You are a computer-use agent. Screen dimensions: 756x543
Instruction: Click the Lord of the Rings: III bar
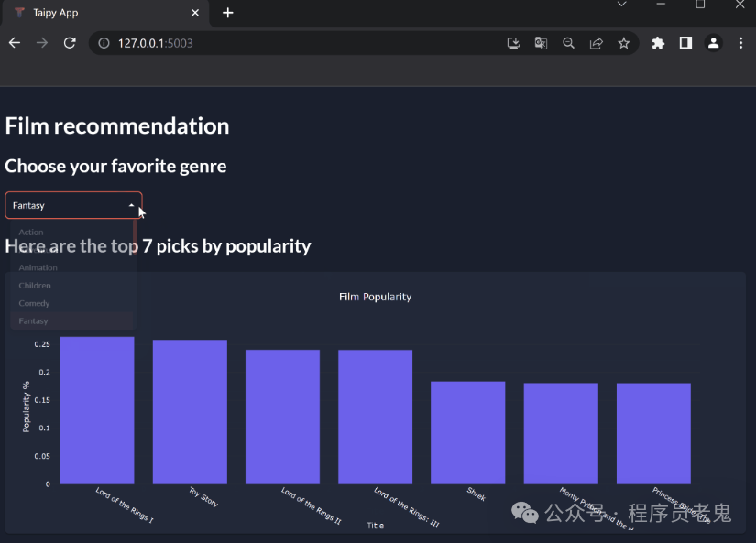click(375, 417)
